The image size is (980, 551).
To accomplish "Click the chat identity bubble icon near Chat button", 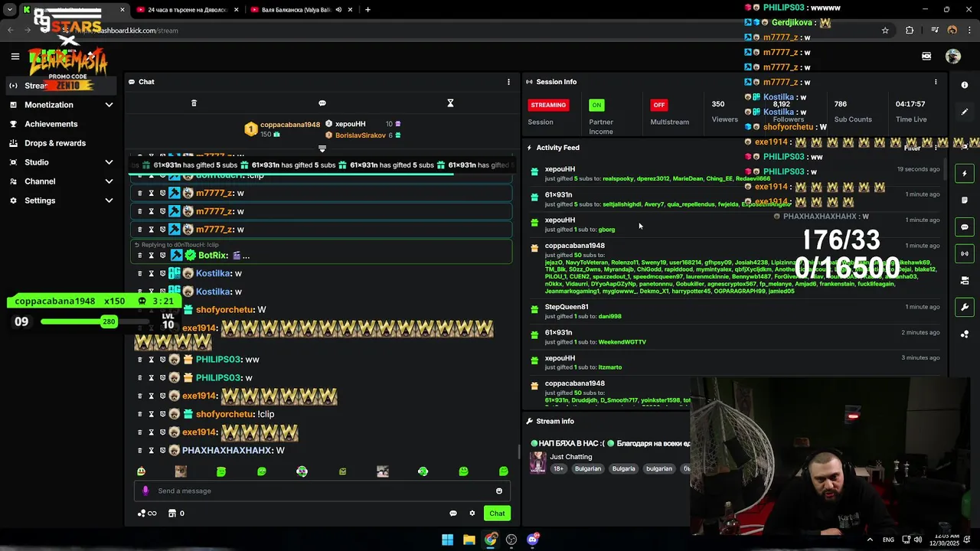I will coord(453,514).
